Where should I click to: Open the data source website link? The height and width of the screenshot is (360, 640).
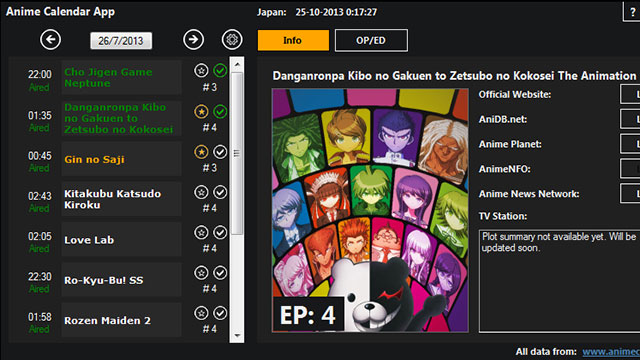(611, 352)
